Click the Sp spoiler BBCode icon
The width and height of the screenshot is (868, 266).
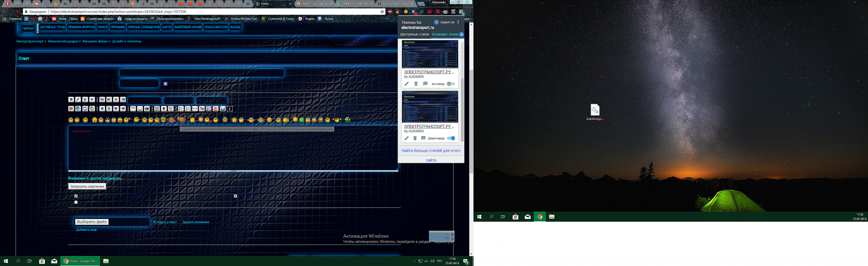click(x=202, y=108)
